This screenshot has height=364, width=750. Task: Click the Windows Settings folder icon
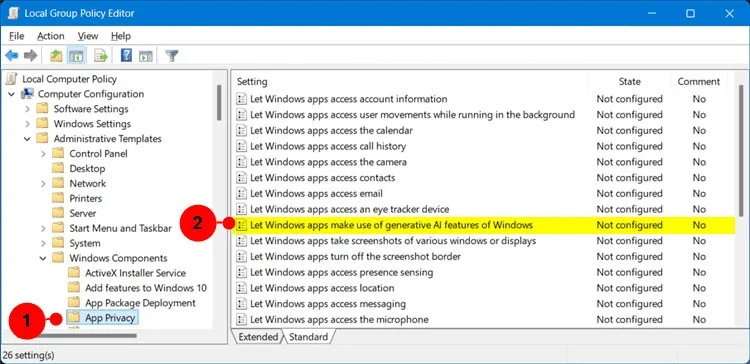[43, 123]
